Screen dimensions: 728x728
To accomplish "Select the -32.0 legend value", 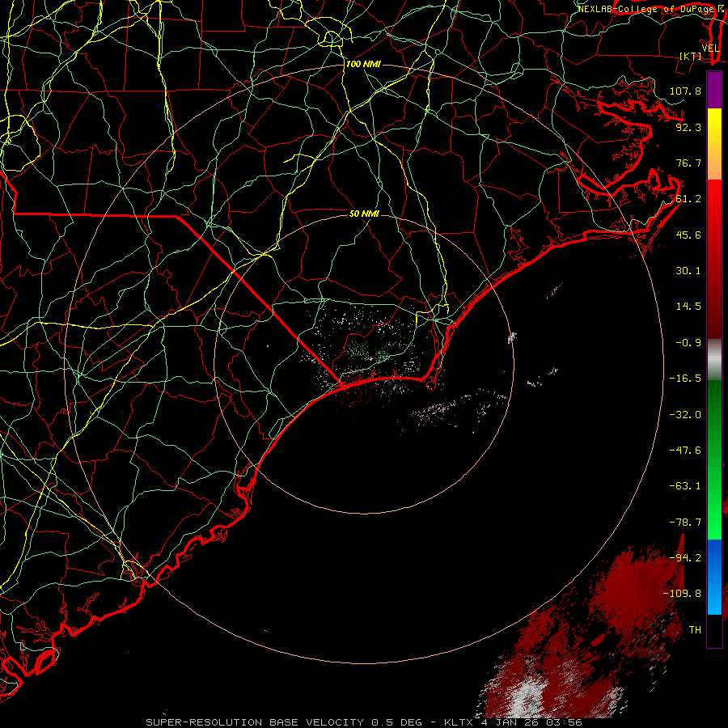I will coord(685,415).
